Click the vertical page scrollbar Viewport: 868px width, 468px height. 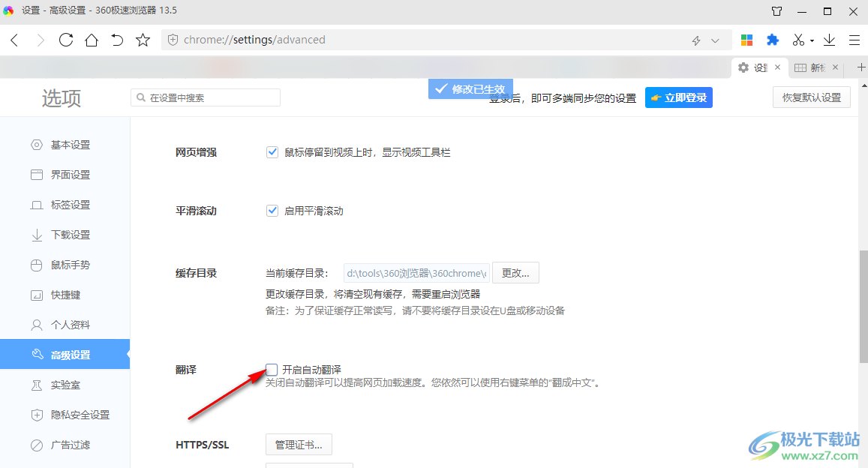863,306
